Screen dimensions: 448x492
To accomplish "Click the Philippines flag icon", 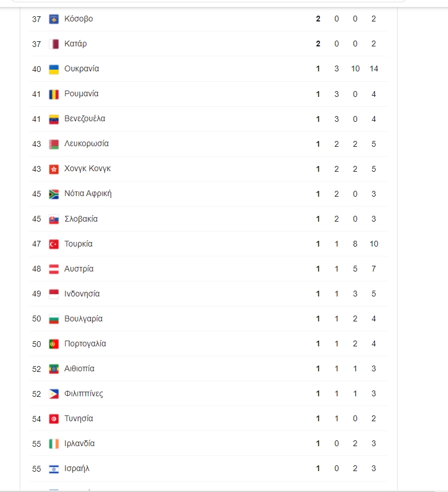I will click(54, 394).
